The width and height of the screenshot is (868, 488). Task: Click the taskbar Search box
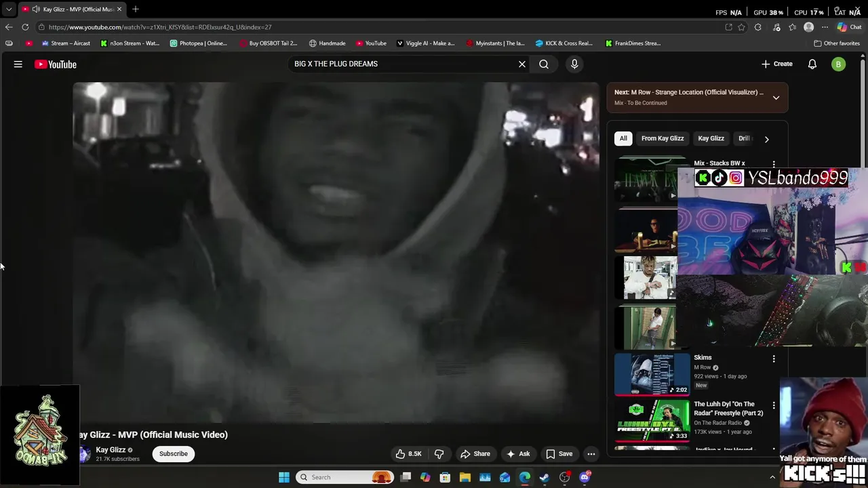(344, 477)
